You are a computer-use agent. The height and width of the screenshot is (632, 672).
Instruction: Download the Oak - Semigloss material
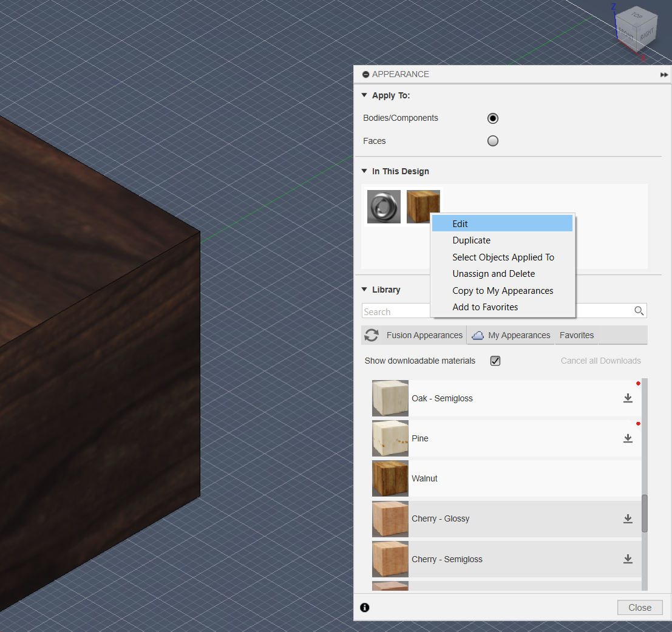coord(628,398)
